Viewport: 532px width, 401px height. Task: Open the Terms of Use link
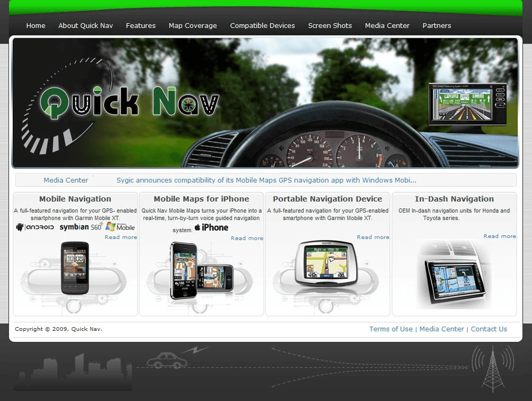point(391,329)
